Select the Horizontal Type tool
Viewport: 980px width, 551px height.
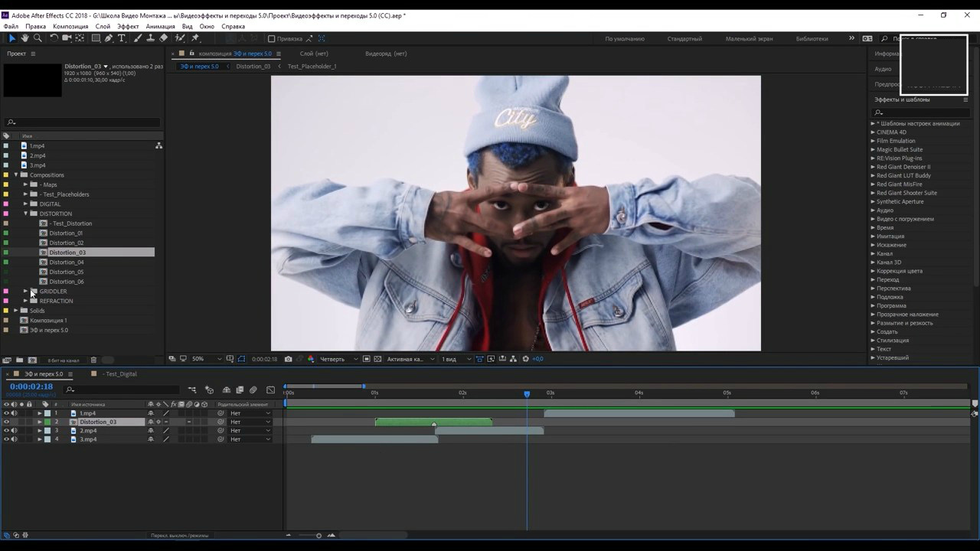tap(121, 38)
